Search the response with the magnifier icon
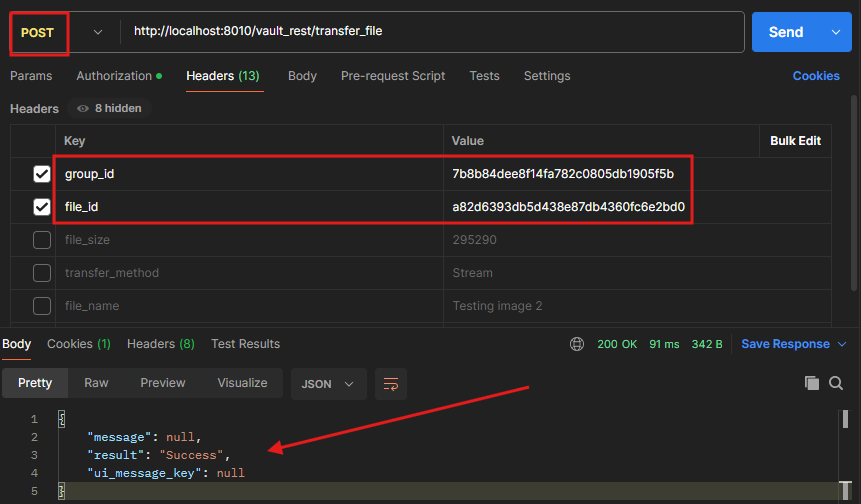 tap(836, 383)
